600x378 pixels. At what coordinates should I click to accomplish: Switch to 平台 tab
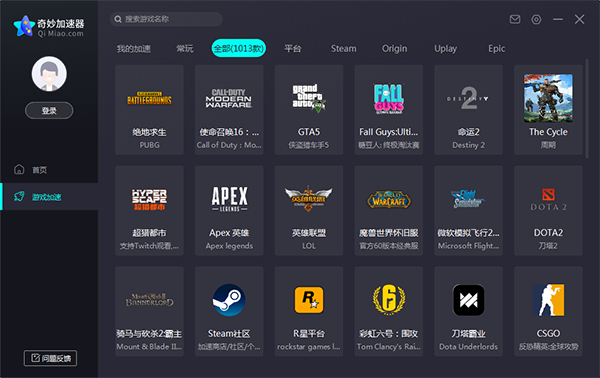click(x=293, y=49)
